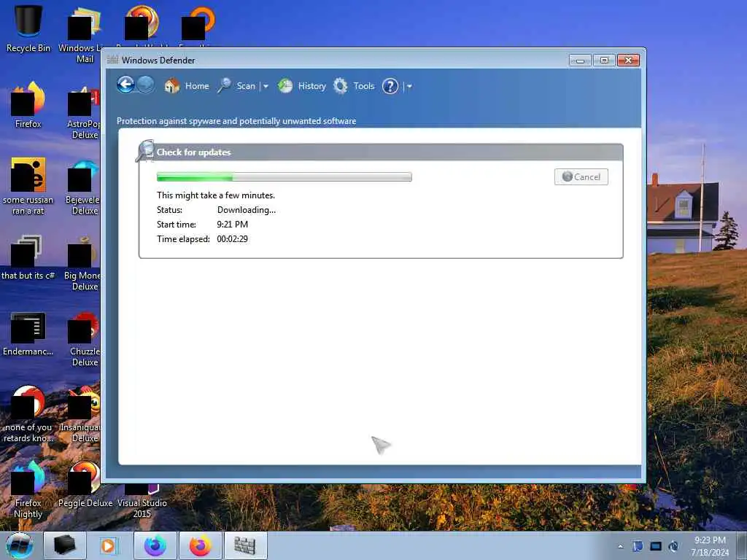This screenshot has height=560, width=747.
Task: Click the Check for updates header icon
Action: 145,150
